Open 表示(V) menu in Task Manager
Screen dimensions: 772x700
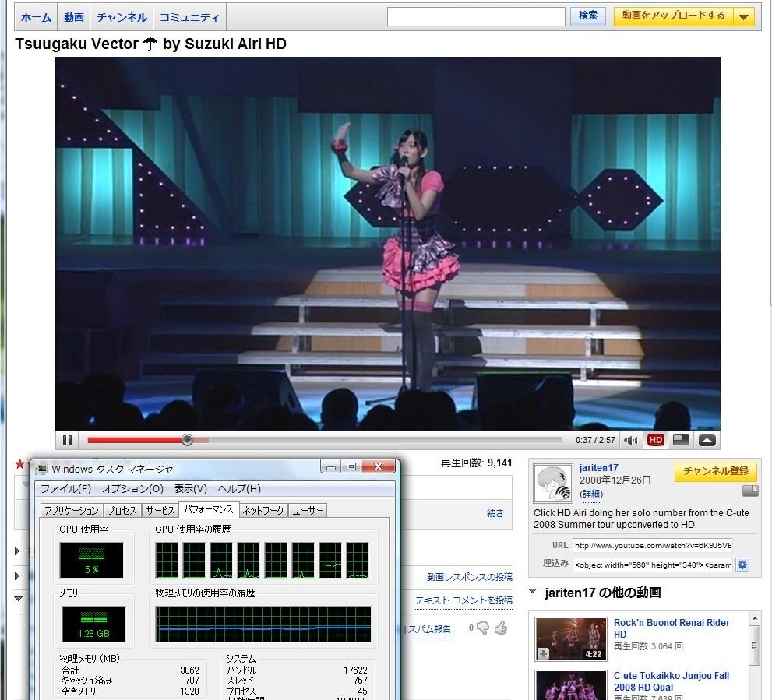191,488
